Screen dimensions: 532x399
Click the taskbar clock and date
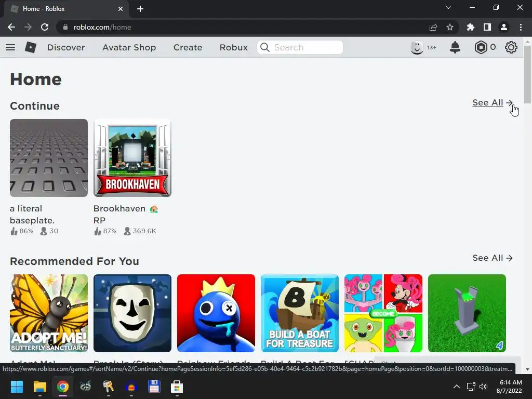(509, 387)
